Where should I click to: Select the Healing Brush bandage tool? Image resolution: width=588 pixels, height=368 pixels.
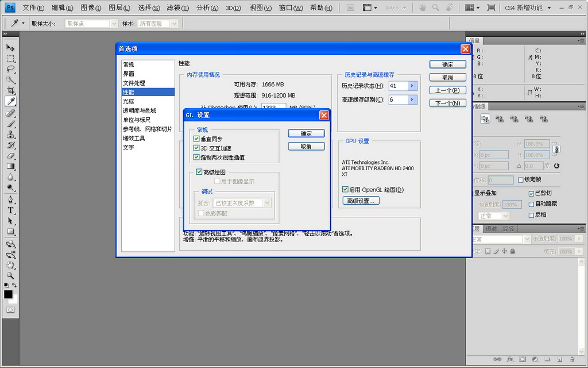(10, 113)
